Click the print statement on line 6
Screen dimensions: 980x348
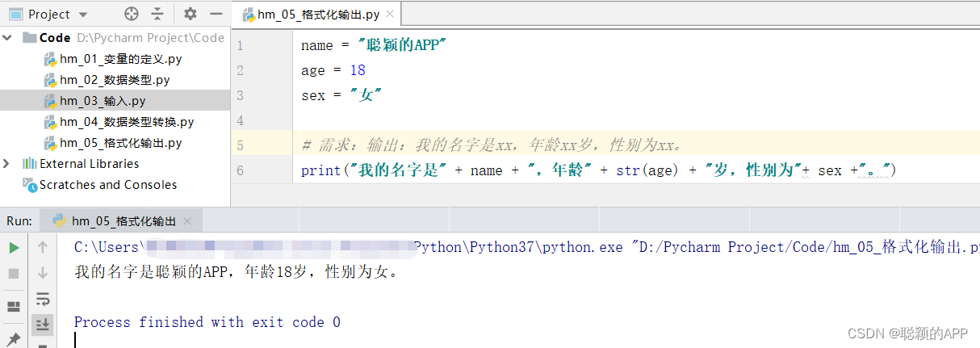(x=599, y=170)
